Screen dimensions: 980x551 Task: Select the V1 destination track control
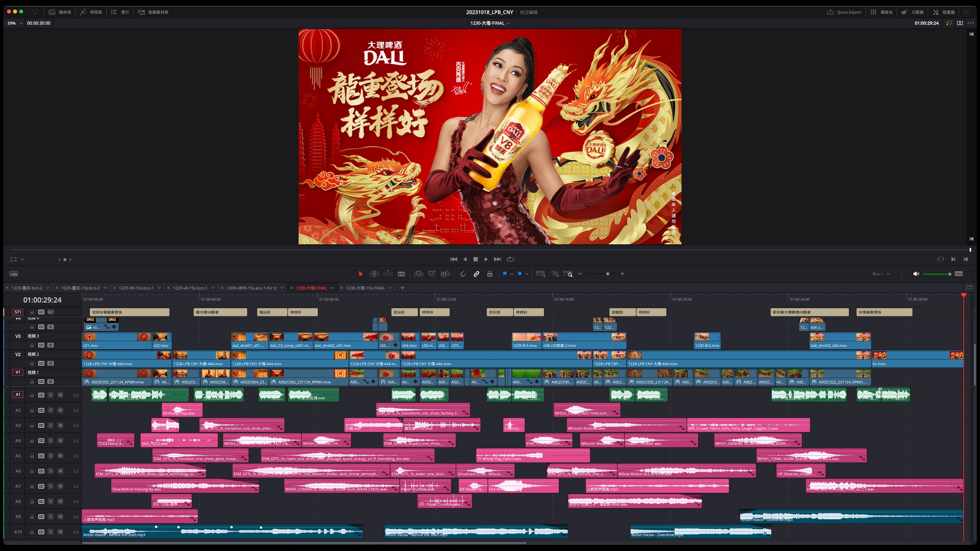tap(18, 373)
